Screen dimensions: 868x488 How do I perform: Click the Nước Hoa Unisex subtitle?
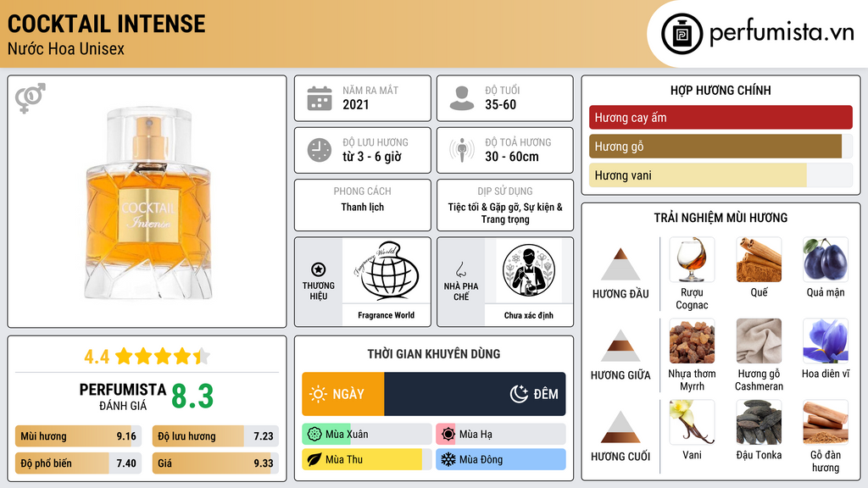pos(66,48)
